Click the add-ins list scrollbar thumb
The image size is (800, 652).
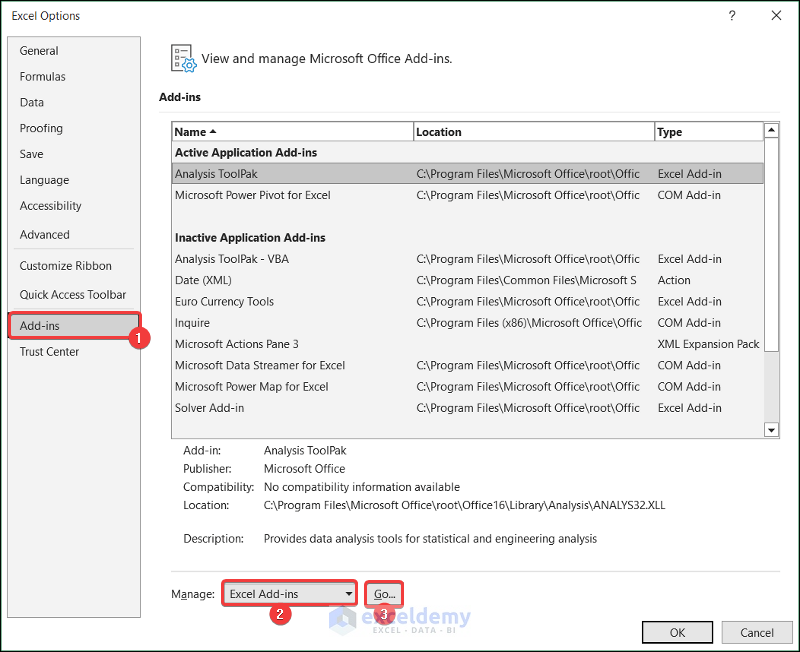771,245
